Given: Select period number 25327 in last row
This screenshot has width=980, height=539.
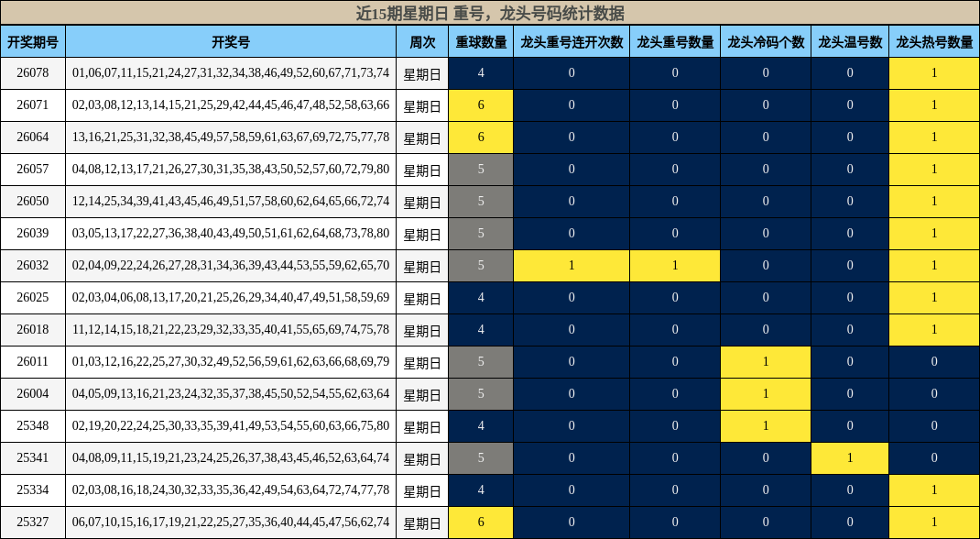Looking at the screenshot, I should pyautogui.click(x=34, y=522).
